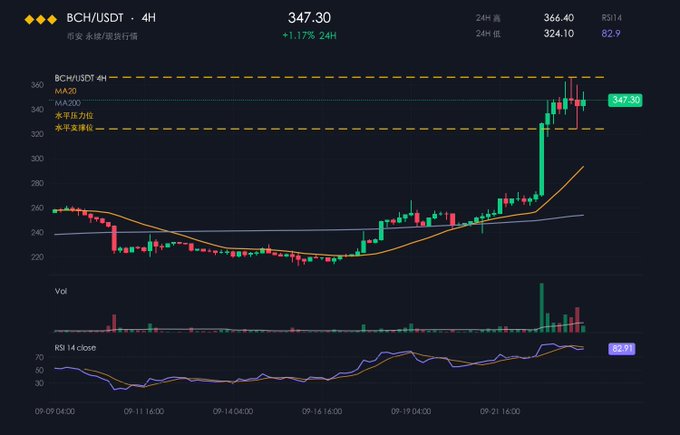
Task: Click the 水平压力位 resistance legend label
Action: click(x=74, y=115)
